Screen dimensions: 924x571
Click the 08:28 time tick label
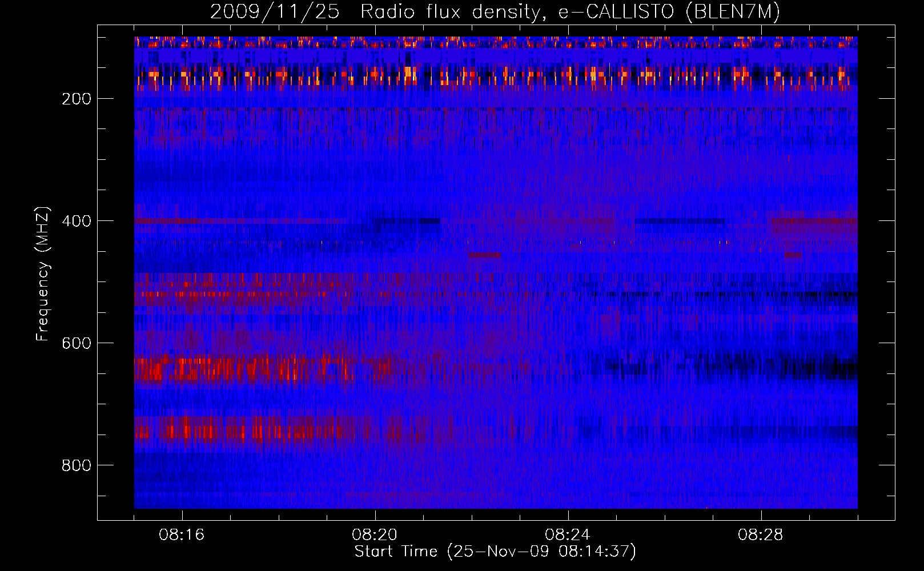click(x=761, y=535)
